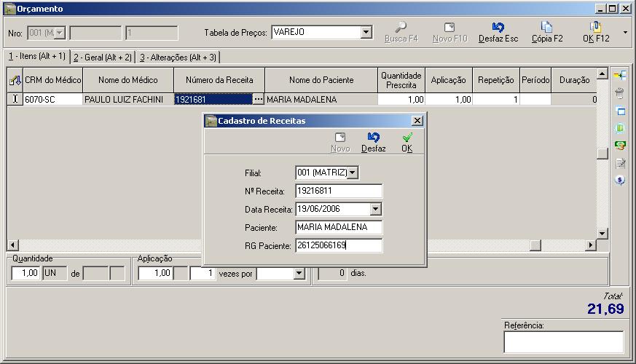636x364 pixels.
Task: Confirm the budget with OK F12
Action: pyautogui.click(x=596, y=33)
